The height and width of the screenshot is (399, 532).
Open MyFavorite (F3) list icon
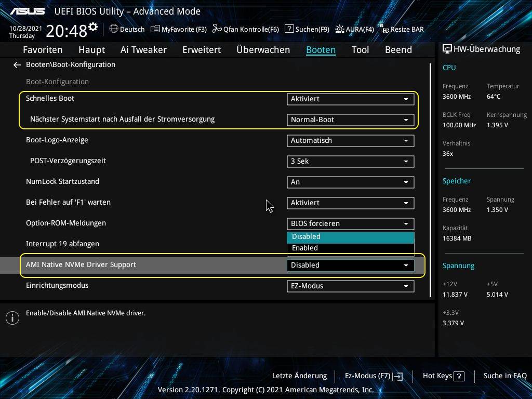click(x=155, y=29)
